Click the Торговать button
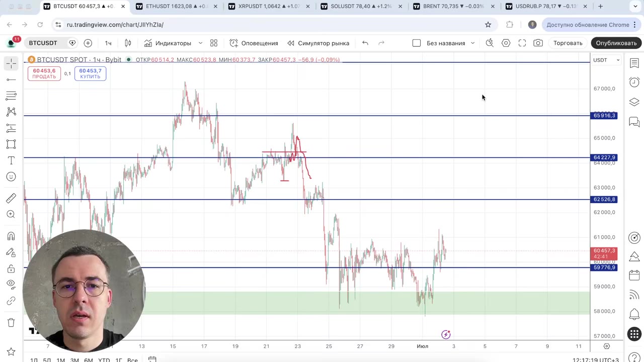644x362 pixels. coord(568,43)
